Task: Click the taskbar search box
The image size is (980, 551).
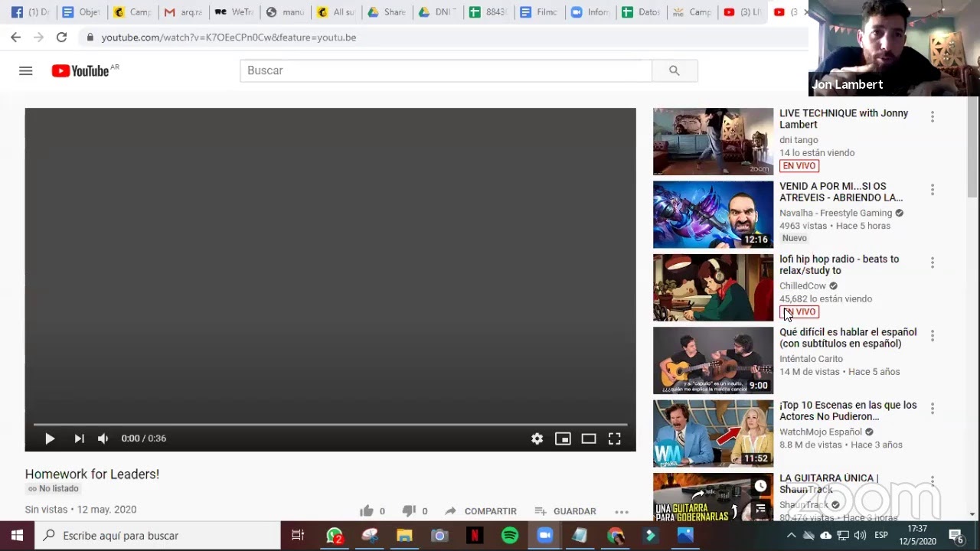Action: pos(158,536)
